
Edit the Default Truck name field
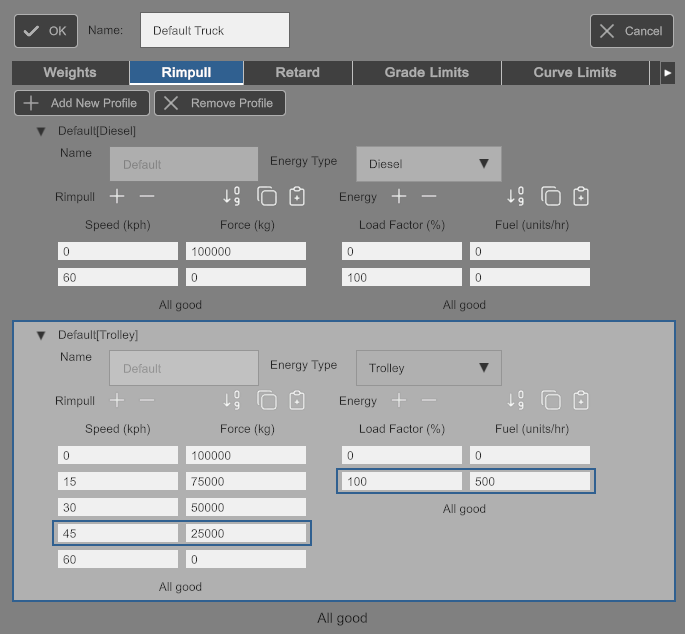(x=214, y=30)
